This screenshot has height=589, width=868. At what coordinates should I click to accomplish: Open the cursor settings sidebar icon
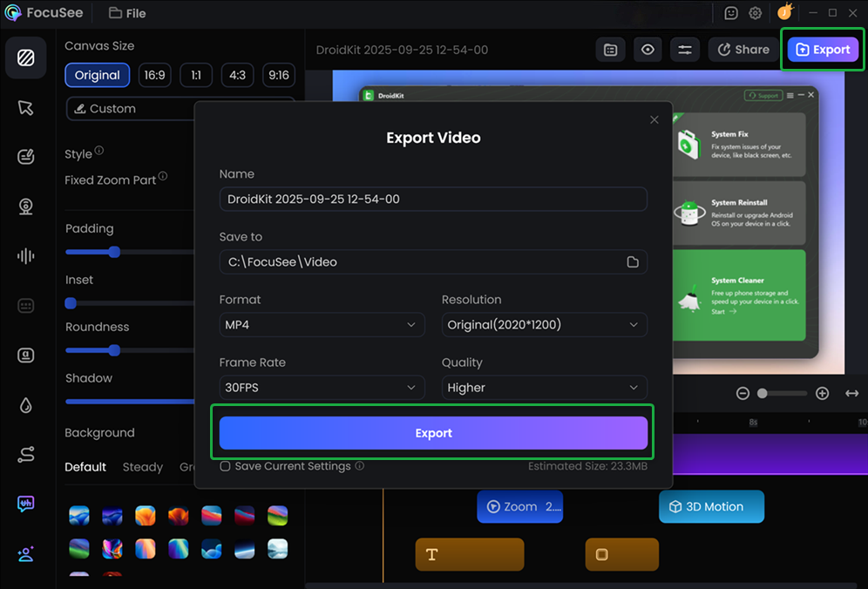(x=25, y=107)
